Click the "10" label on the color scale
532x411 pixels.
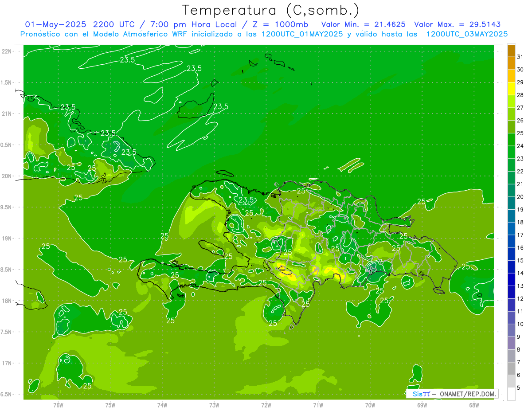coord(520,324)
